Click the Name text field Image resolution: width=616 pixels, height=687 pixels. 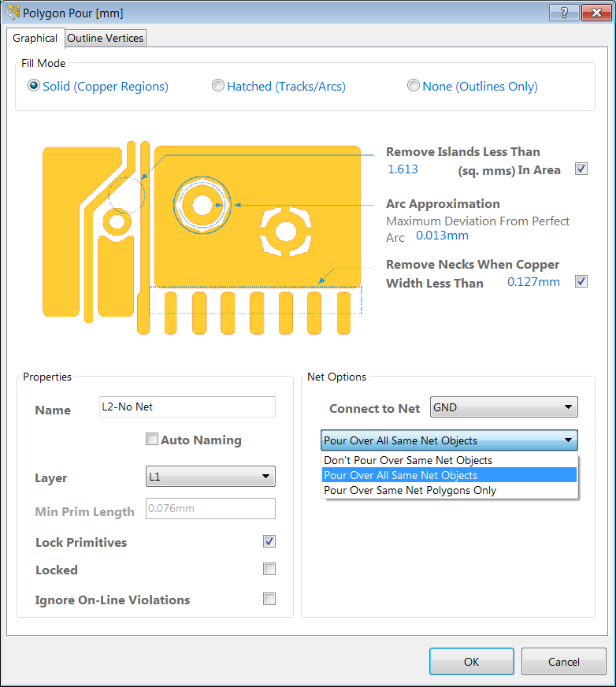187,407
